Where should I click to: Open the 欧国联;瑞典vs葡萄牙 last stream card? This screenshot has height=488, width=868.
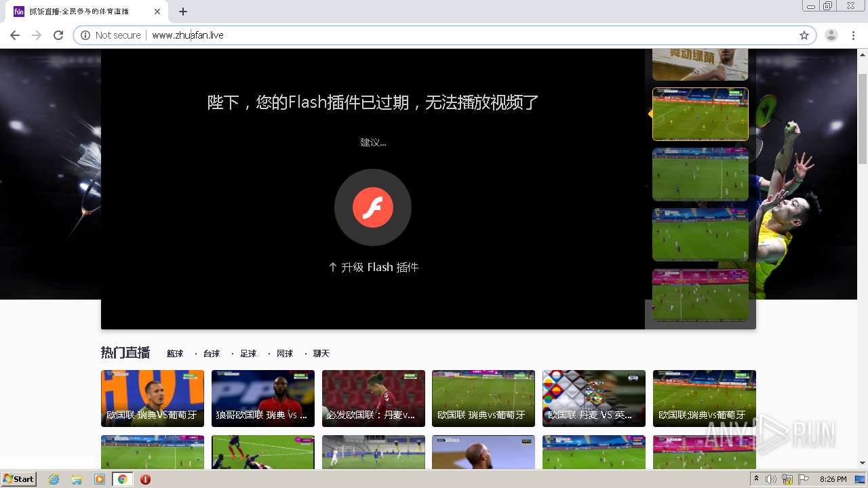point(705,399)
